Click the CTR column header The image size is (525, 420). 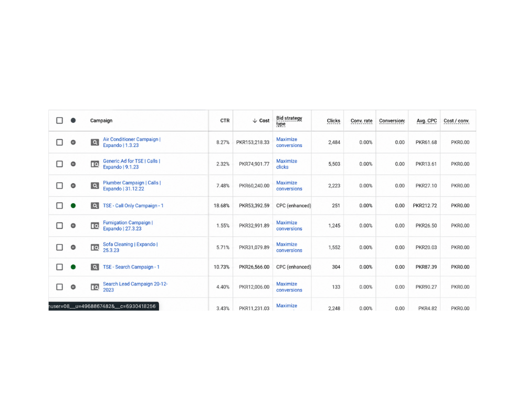225,121
